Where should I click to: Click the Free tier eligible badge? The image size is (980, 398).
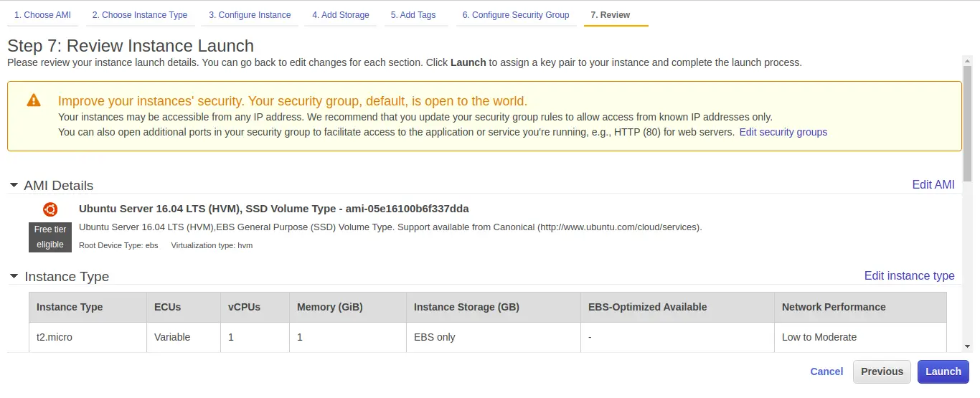coord(50,237)
